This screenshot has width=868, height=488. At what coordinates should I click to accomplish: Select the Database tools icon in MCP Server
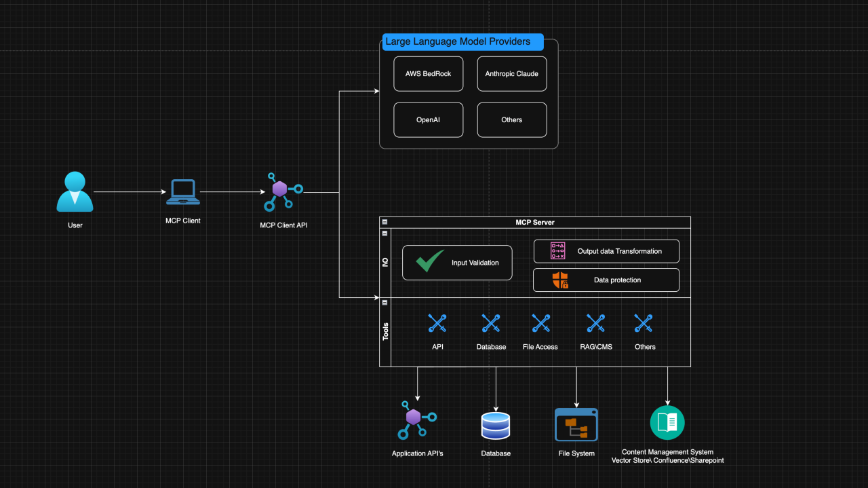(x=491, y=323)
